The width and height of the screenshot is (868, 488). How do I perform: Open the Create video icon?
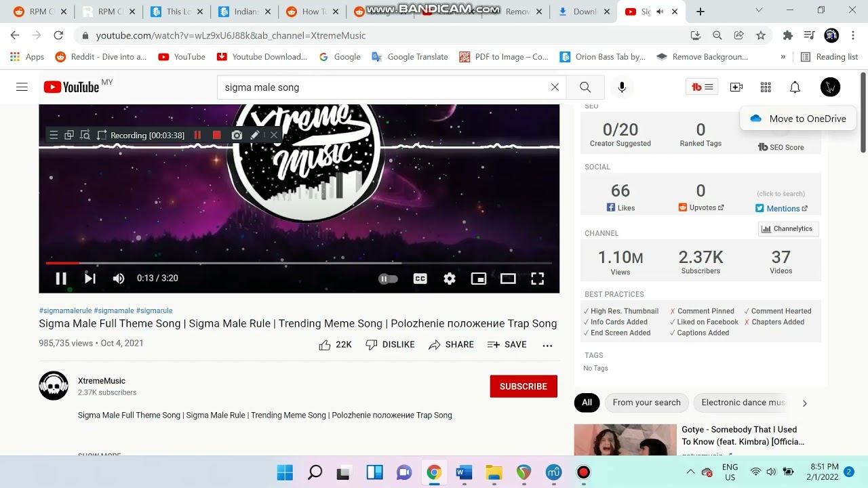click(x=736, y=87)
